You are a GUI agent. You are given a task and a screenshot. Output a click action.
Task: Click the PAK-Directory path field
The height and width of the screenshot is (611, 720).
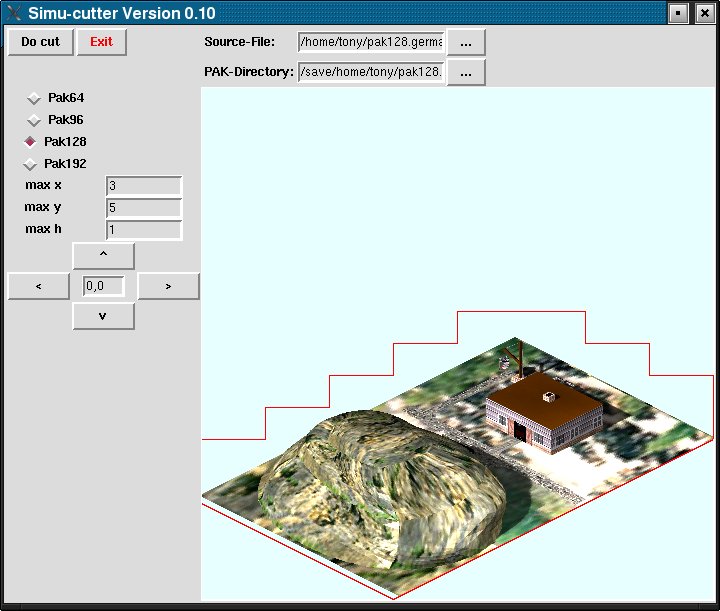pos(371,72)
